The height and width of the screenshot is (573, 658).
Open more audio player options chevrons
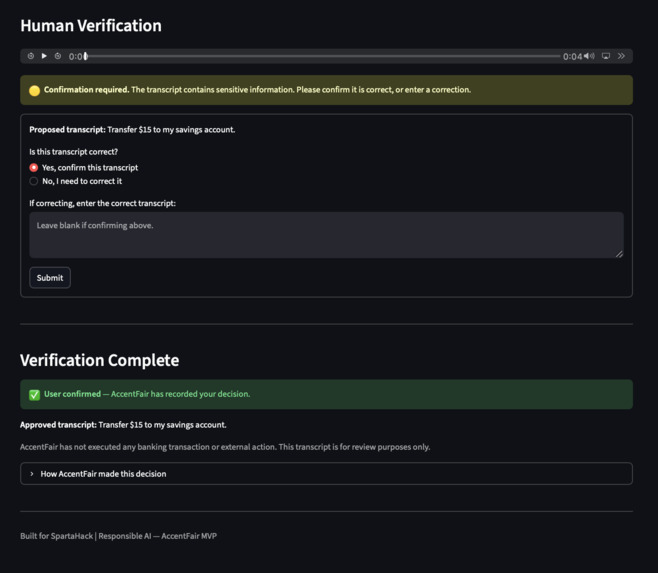tap(621, 56)
